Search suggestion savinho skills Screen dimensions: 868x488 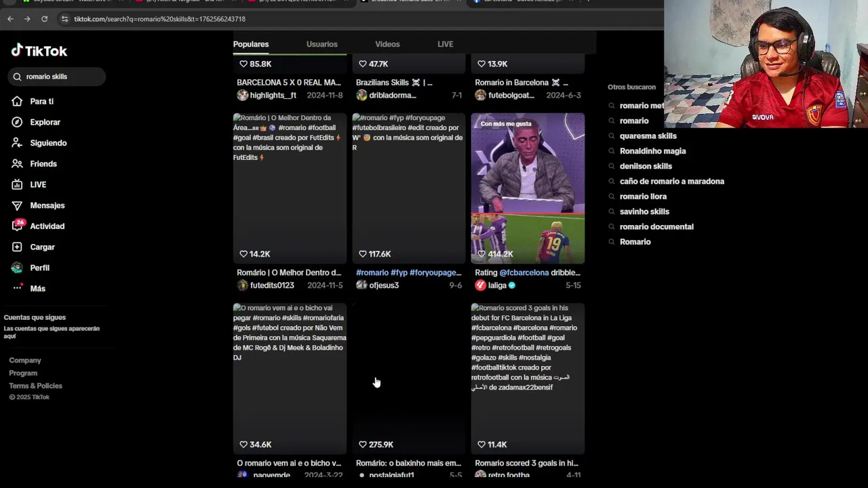click(644, 211)
